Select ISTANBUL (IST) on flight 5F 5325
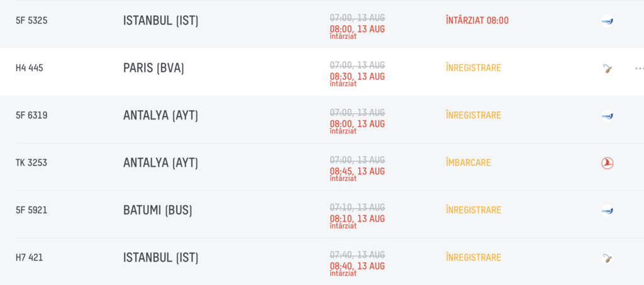 tap(160, 21)
